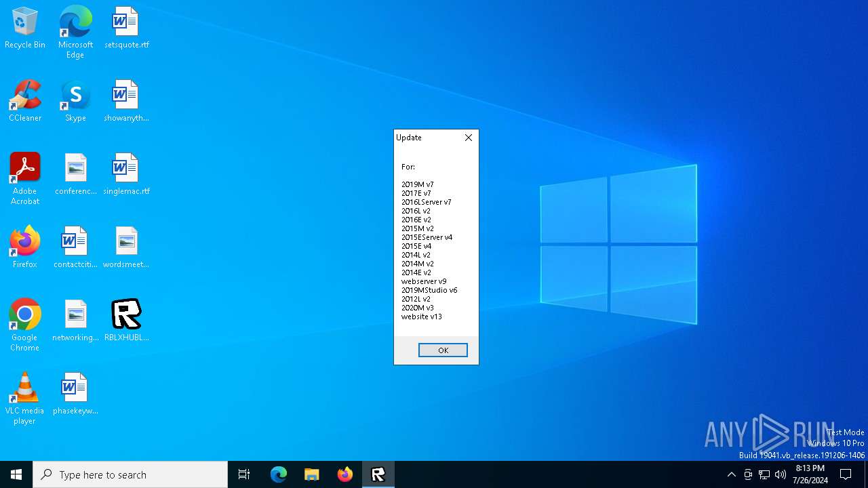Click the "For:" label in the dialog

point(408,167)
